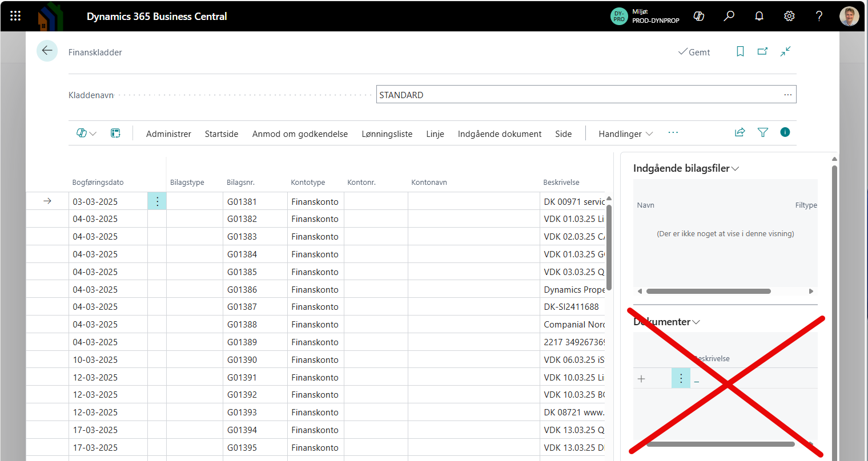Image resolution: width=868 pixels, height=461 pixels.
Task: Open the Startside menu
Action: coord(222,134)
